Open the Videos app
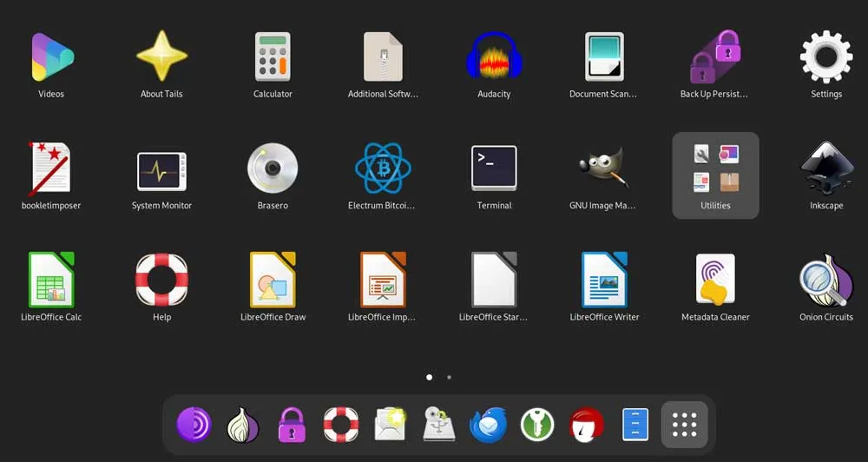 point(51,57)
